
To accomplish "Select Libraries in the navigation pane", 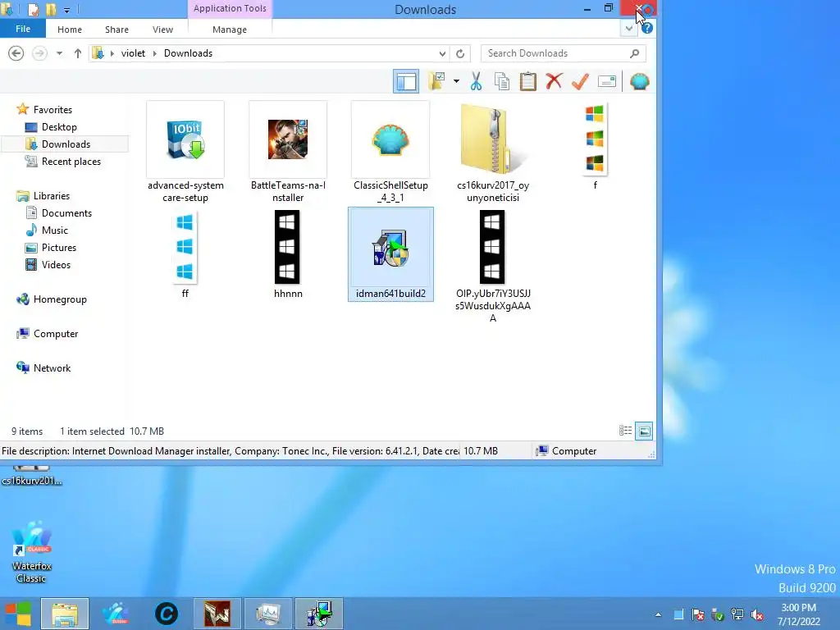I will [52, 196].
